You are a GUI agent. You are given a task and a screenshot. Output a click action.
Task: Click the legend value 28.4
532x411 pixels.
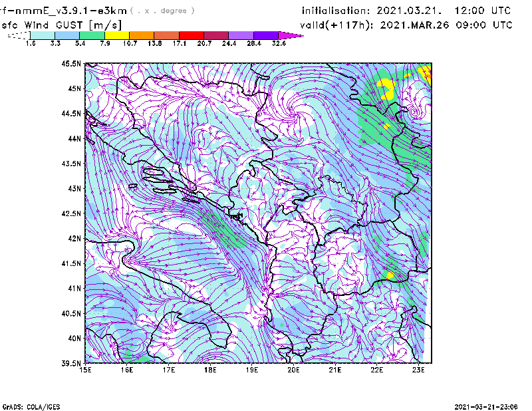tap(254, 43)
